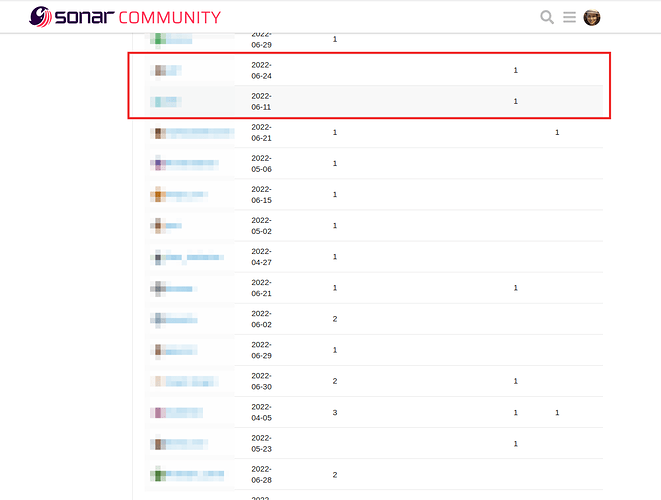Image resolution: width=661 pixels, height=500 pixels.
Task: Select the date 2022-05-02
Action: [261, 226]
